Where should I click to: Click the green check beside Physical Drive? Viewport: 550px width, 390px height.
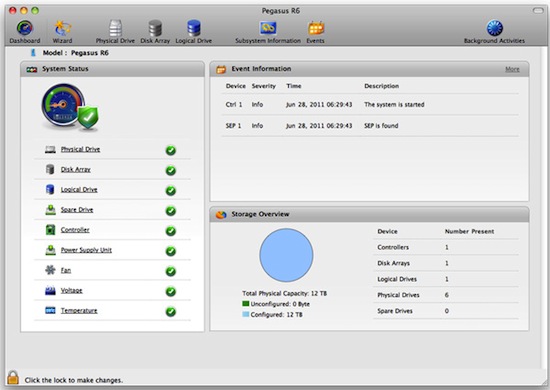171,150
